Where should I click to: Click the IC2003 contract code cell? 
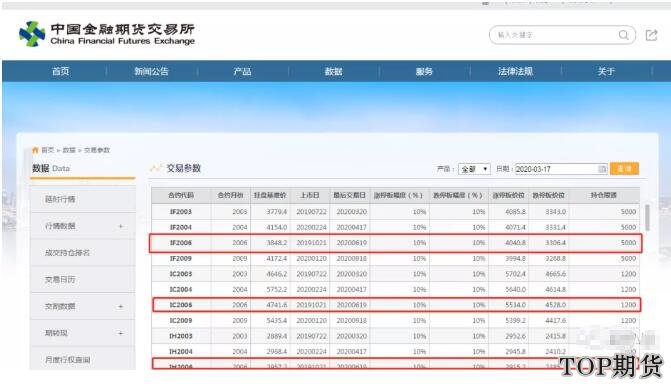click(x=181, y=274)
